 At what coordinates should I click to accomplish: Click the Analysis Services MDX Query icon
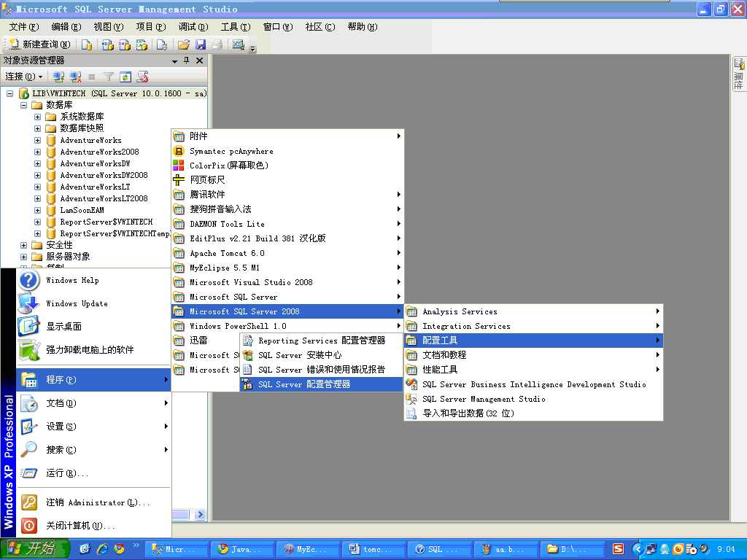[108, 44]
